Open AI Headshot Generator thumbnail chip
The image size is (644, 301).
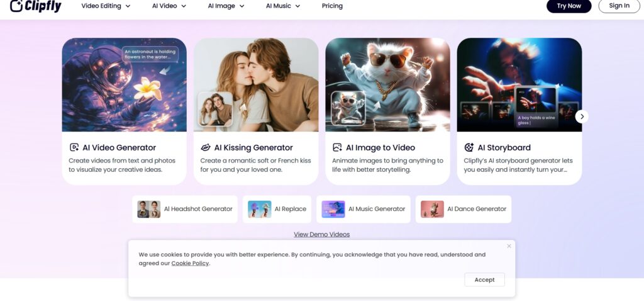[x=185, y=209]
